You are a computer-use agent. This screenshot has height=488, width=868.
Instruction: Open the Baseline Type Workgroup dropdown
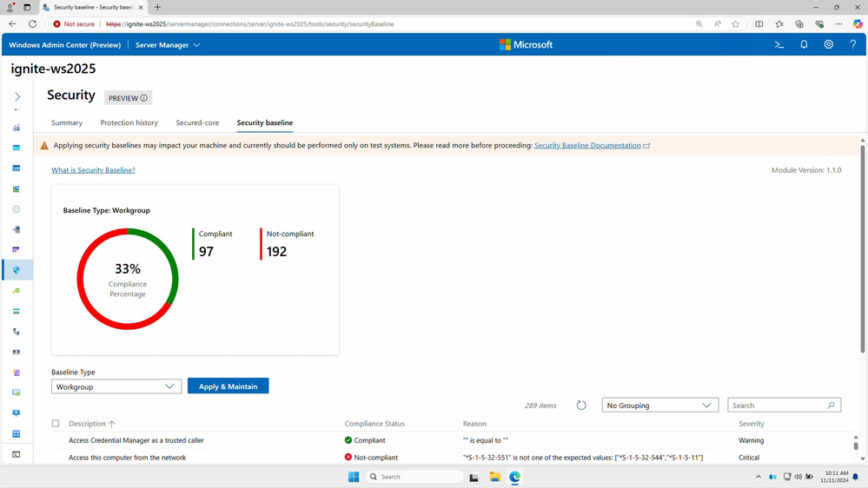[x=116, y=386]
